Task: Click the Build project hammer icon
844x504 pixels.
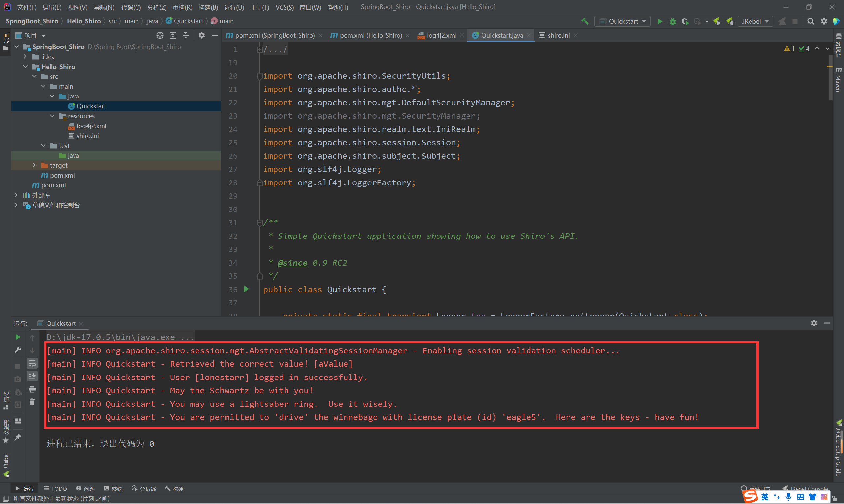Action: coord(584,21)
